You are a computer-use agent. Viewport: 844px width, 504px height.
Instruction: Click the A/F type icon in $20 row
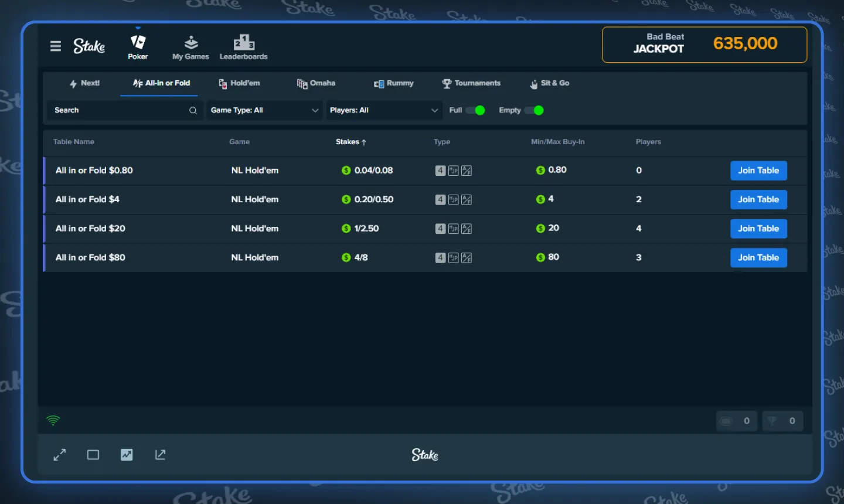pos(467,229)
